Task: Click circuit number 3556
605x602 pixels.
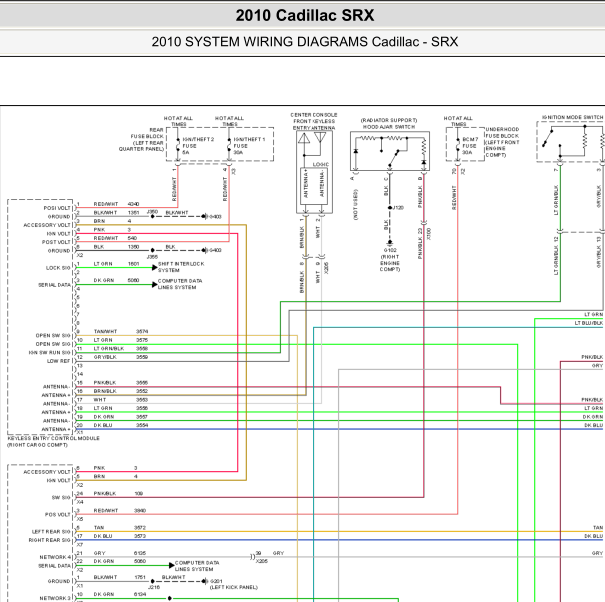Action: (x=142, y=408)
